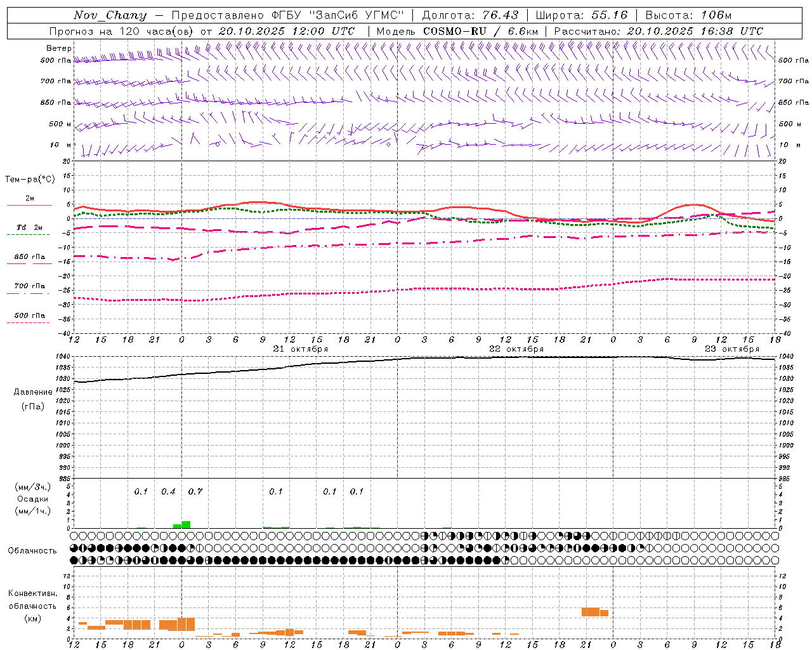Image resolution: width=812 pixels, height=650 pixels.
Task: Click the Ветер panel label
Action: coord(59,48)
